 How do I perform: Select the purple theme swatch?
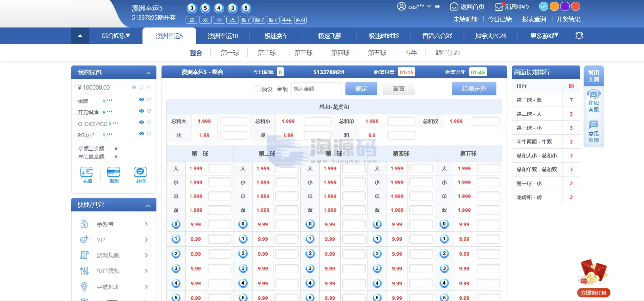565,6
